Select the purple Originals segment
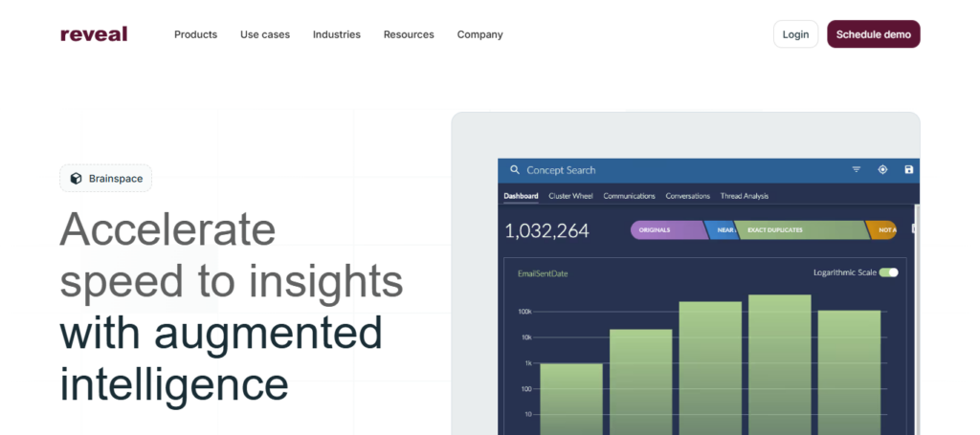 [x=668, y=229]
